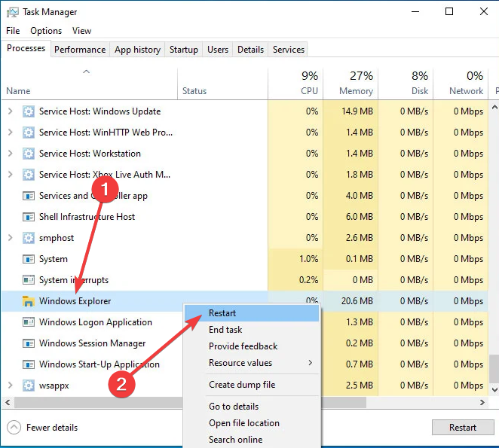This screenshot has height=448, width=499.
Task: Click the Fewer details circle arrow icon
Action: pos(14,428)
